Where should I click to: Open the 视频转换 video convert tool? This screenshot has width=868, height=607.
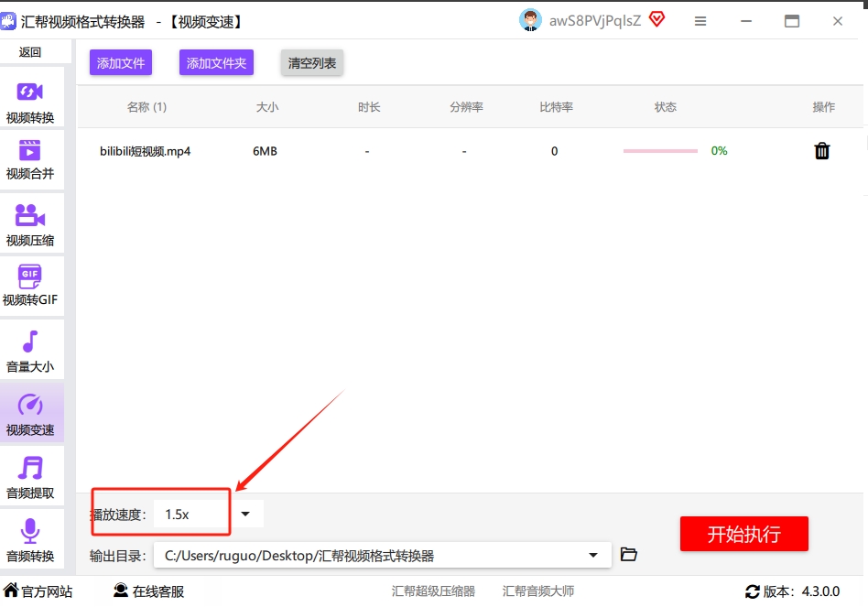click(30, 98)
